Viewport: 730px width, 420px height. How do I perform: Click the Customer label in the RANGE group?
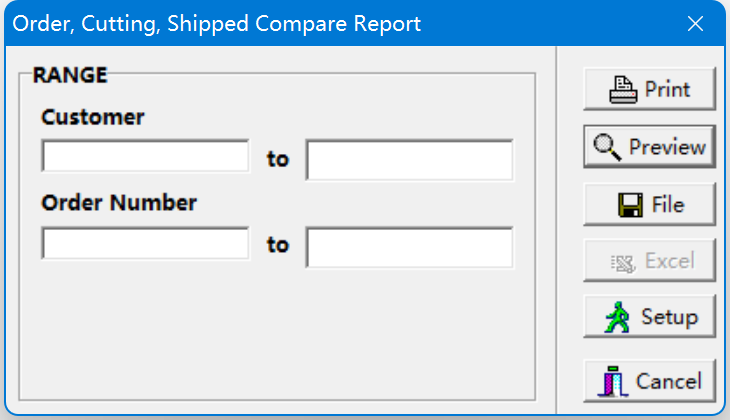(x=93, y=117)
